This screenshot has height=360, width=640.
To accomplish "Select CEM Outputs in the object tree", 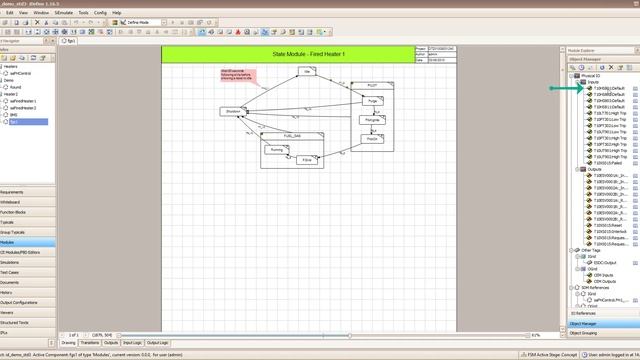I will [x=604, y=282].
